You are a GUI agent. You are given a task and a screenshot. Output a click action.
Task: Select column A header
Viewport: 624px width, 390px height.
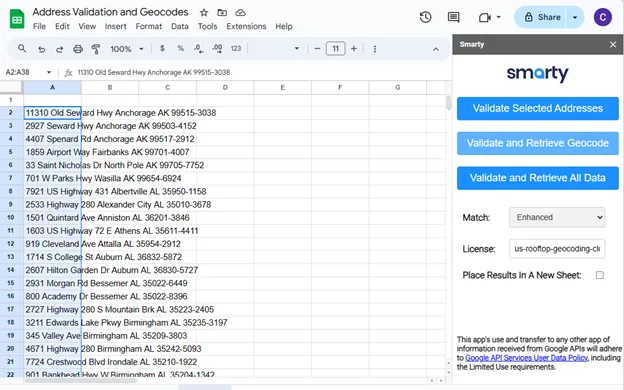52,88
